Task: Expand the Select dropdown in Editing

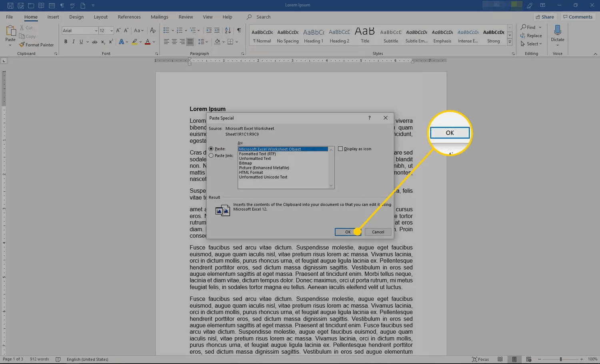Action: coord(531,44)
